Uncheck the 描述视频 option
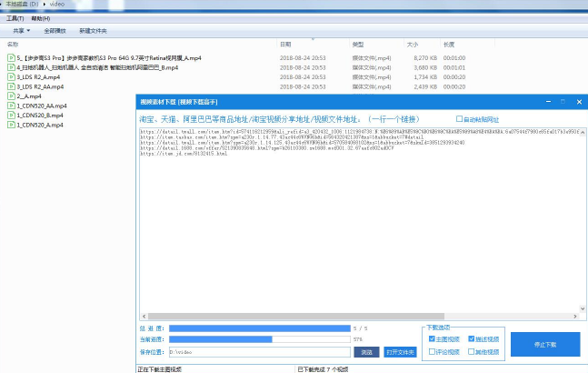Image resolution: width=588 pixels, height=373 pixels. coord(471,338)
